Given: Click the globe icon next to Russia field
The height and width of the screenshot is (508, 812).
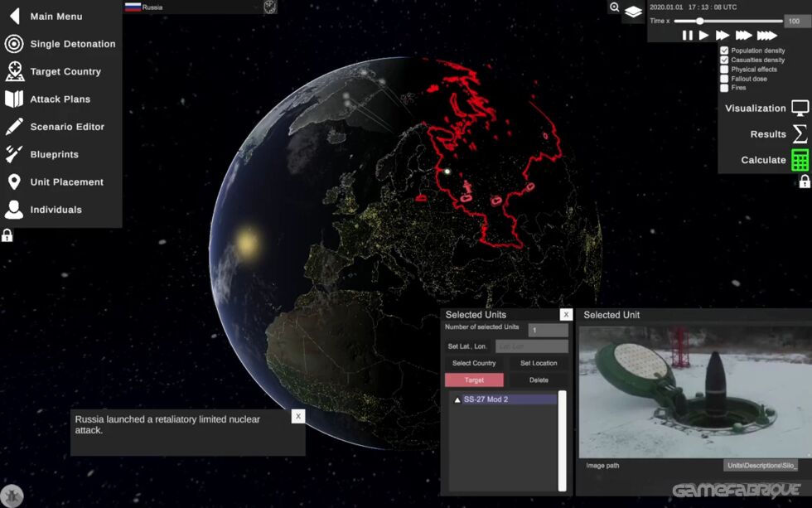Looking at the screenshot, I should pyautogui.click(x=270, y=7).
